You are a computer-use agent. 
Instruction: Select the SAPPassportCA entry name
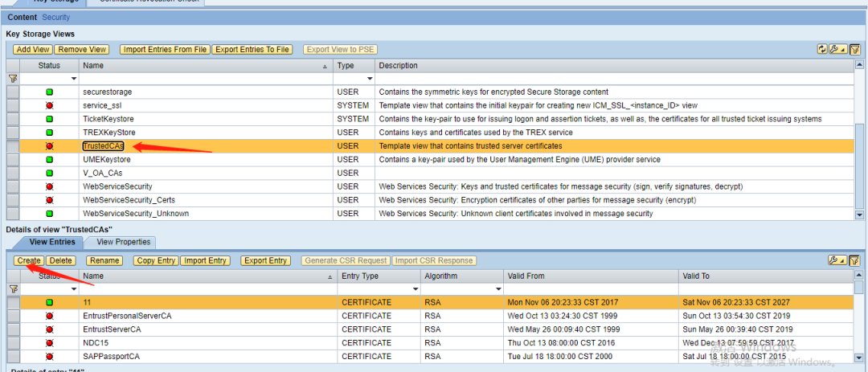point(111,357)
